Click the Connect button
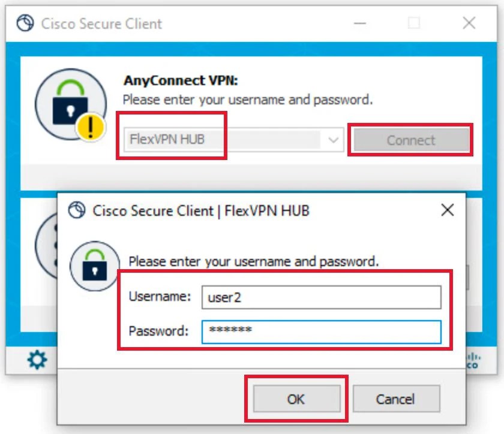 click(x=411, y=140)
